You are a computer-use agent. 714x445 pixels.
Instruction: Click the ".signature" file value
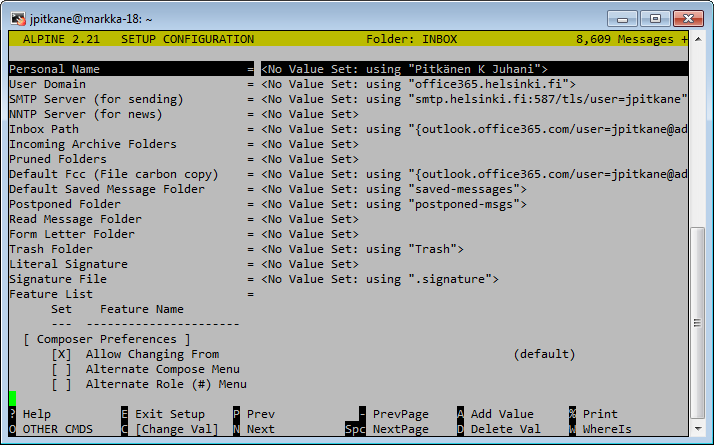click(450, 279)
